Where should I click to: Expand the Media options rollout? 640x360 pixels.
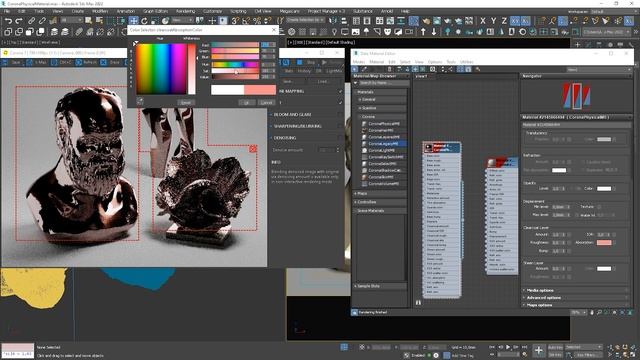(x=576, y=290)
